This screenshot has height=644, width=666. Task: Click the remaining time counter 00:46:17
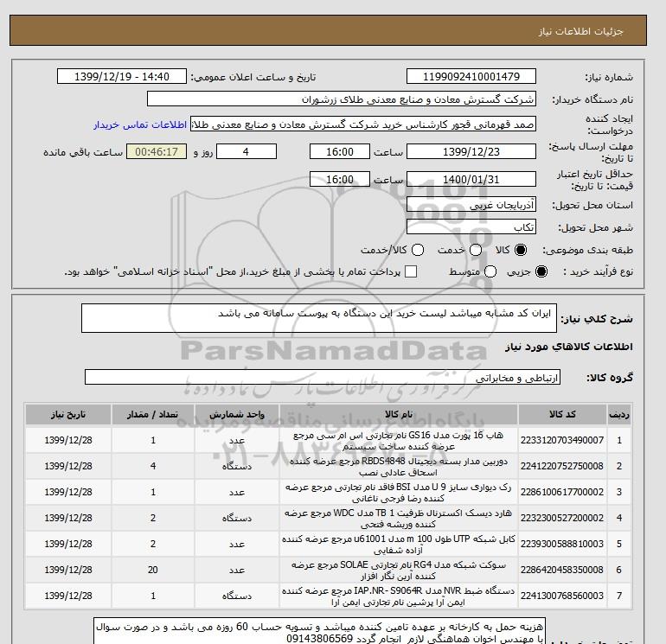tap(157, 151)
